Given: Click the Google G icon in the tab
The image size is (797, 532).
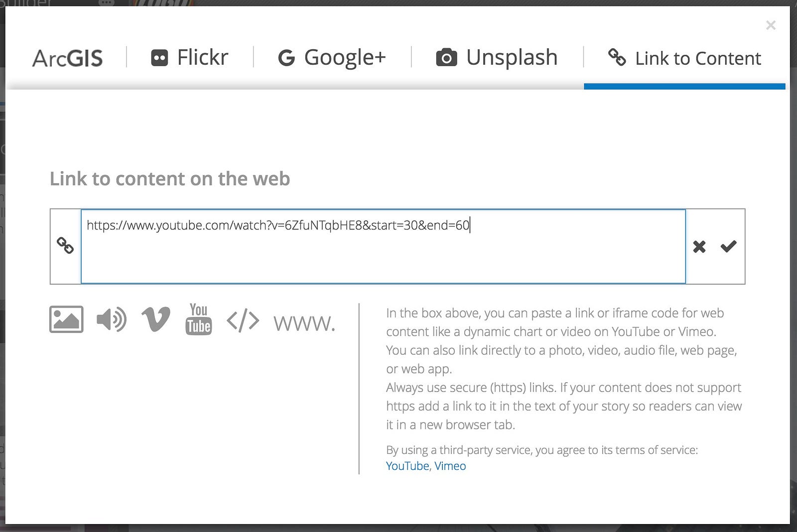Looking at the screenshot, I should 286,58.
